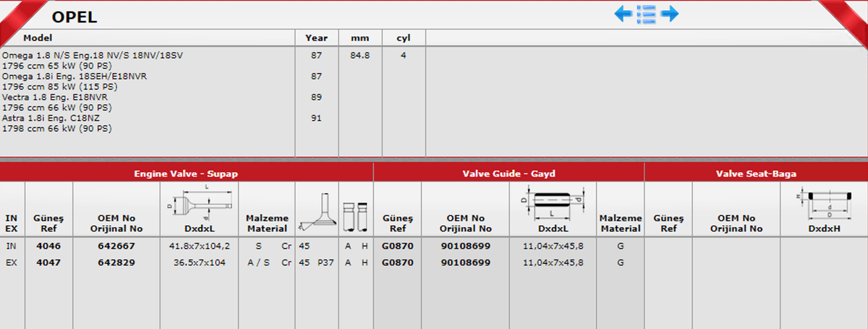
Task: Click the cyl column header
Action: [x=403, y=38]
